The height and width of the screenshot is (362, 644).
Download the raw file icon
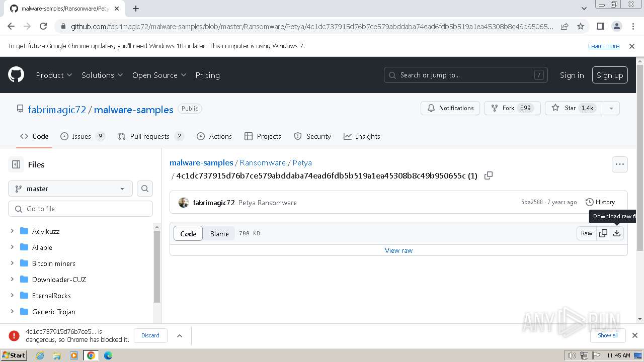[617, 233]
